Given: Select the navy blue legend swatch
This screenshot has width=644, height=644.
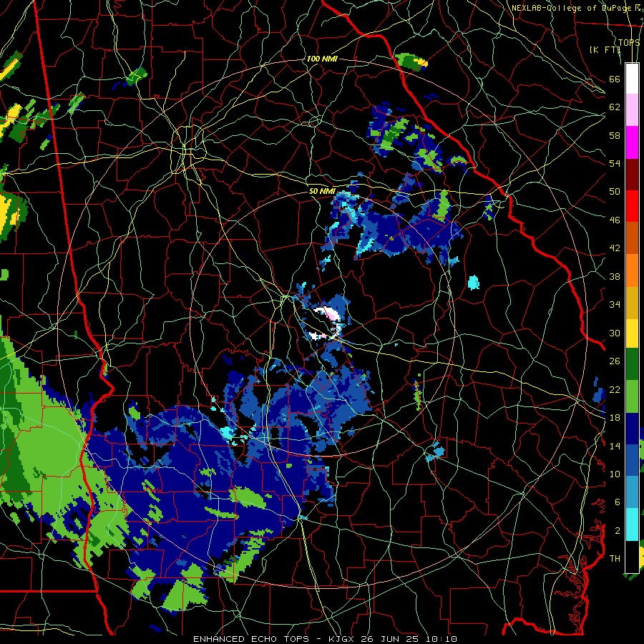Looking at the screenshot, I should [x=632, y=429].
